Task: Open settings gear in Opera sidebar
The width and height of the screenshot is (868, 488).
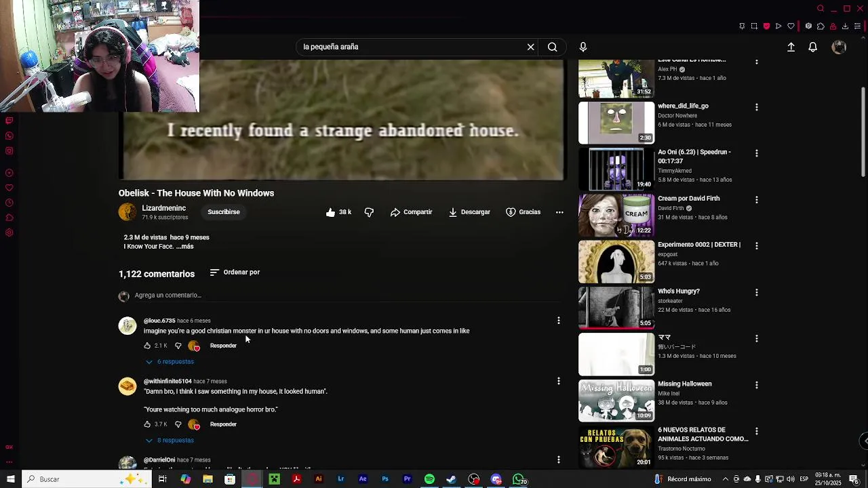Action: 9,232
